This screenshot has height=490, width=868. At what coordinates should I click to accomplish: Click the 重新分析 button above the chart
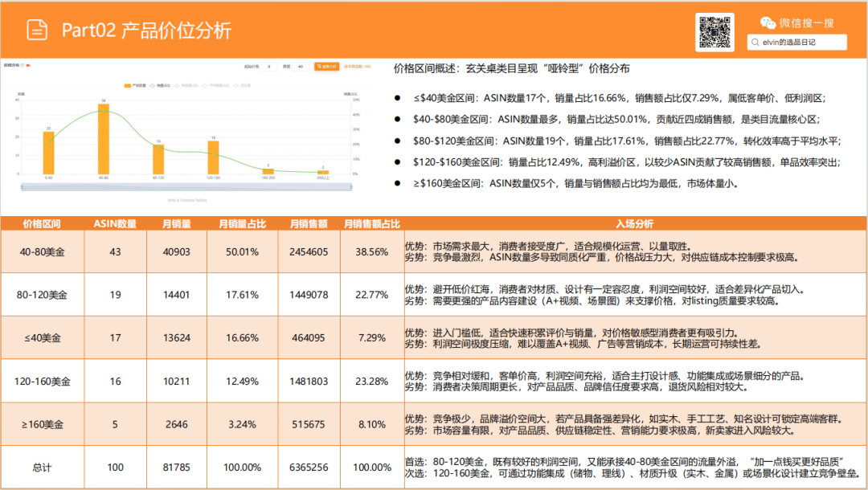coord(328,67)
